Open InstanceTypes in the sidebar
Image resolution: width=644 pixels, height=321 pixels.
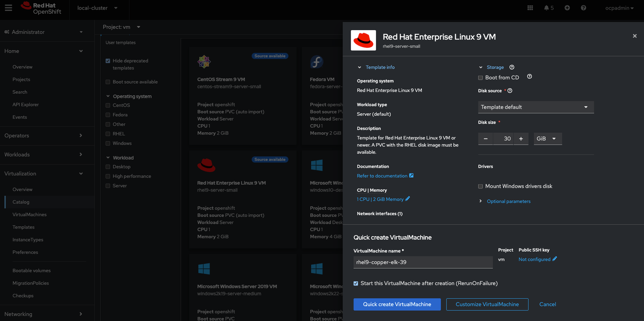(28, 239)
